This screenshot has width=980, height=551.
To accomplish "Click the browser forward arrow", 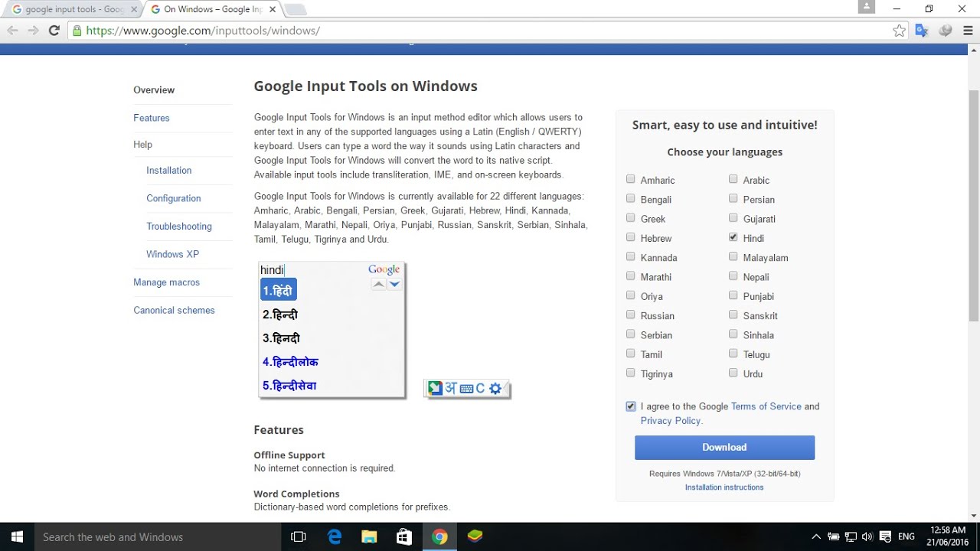I will [x=33, y=31].
